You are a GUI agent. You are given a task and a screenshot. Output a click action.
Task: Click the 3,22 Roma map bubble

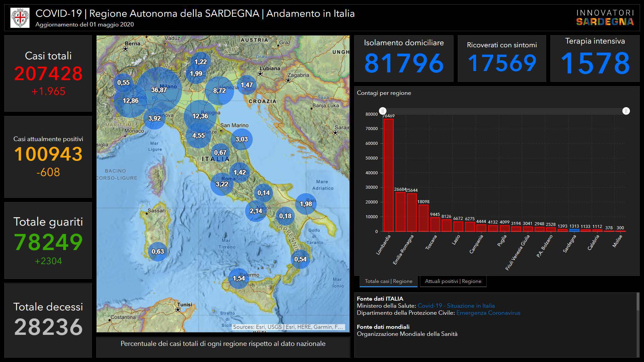coord(222,184)
